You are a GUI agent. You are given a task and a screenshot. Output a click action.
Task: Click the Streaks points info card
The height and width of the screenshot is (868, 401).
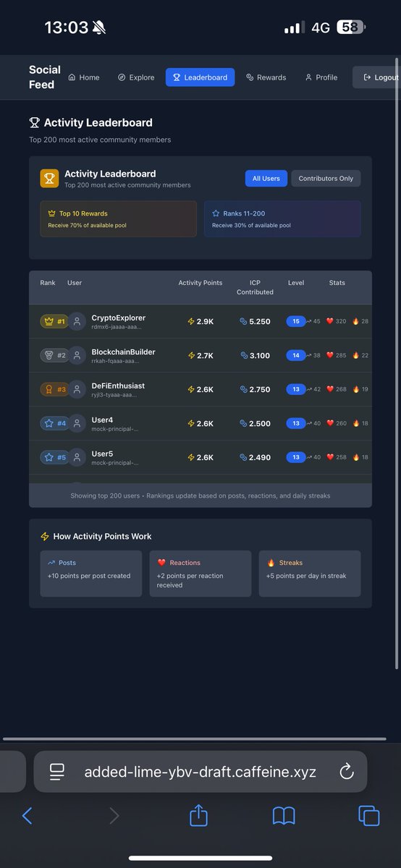click(x=310, y=574)
